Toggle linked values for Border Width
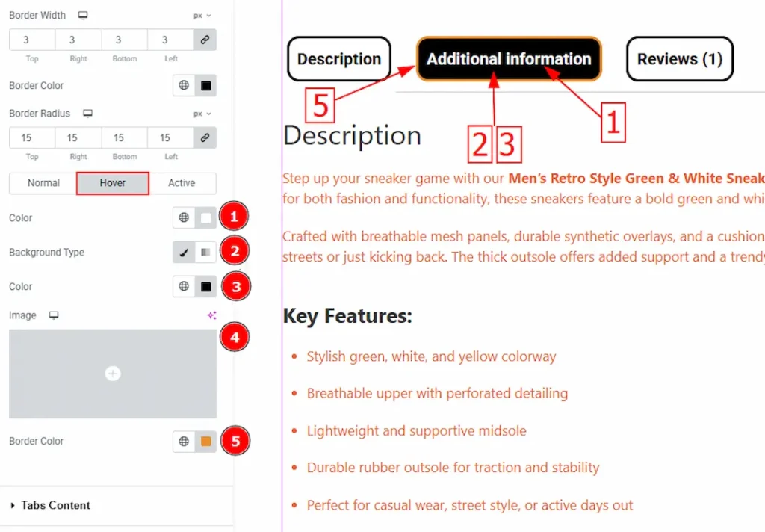The width and height of the screenshot is (765, 532). point(205,40)
